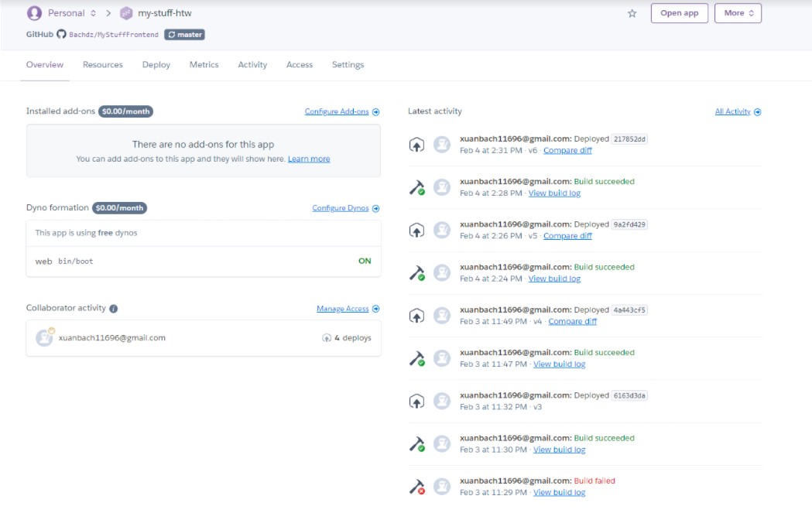Image resolution: width=812 pixels, height=513 pixels.
Task: Click the arrow icon next to Configure Dynos
Action: pos(376,208)
